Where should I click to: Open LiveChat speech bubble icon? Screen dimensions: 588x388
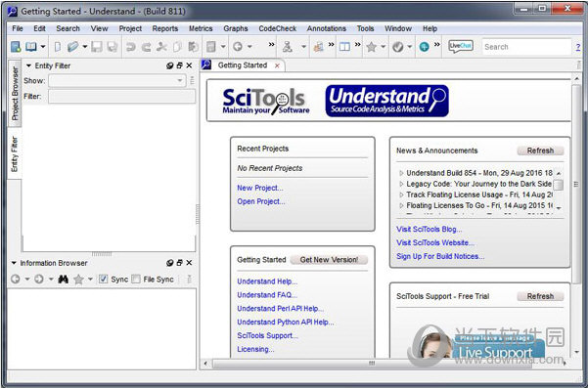coord(461,47)
